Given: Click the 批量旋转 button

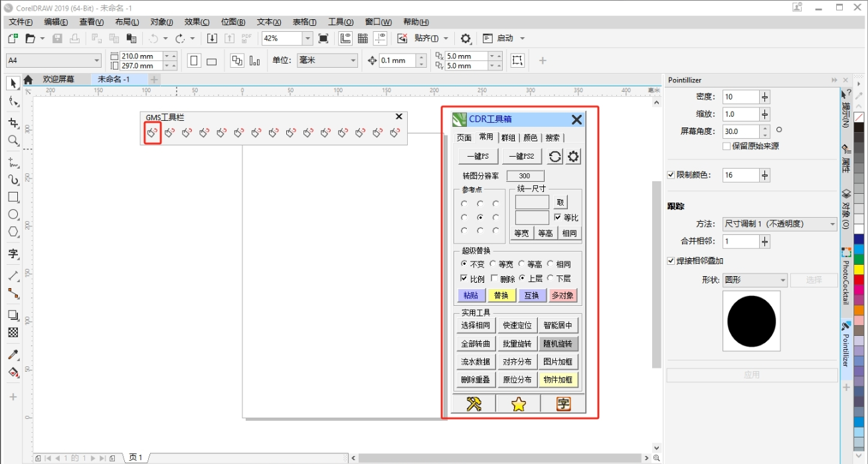Looking at the screenshot, I should pos(517,344).
